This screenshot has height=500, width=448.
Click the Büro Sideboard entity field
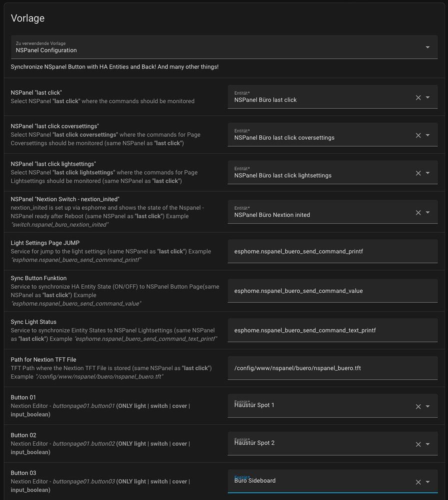point(320,481)
